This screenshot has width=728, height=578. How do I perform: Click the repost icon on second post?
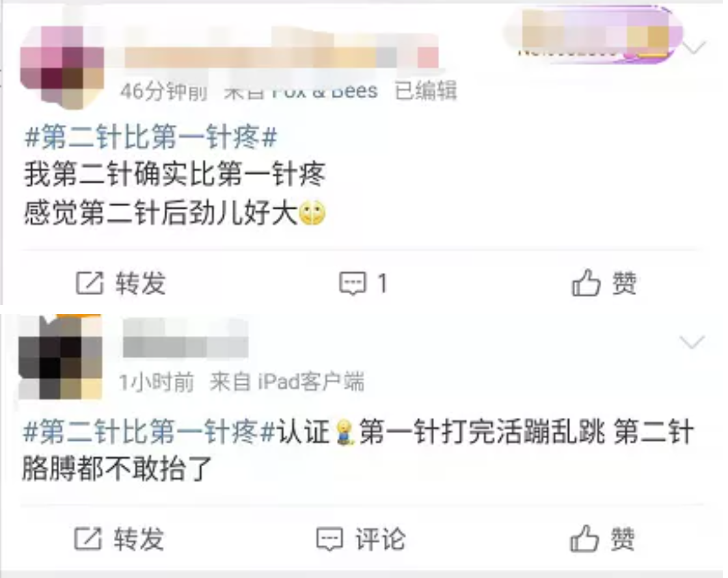pyautogui.click(x=88, y=538)
